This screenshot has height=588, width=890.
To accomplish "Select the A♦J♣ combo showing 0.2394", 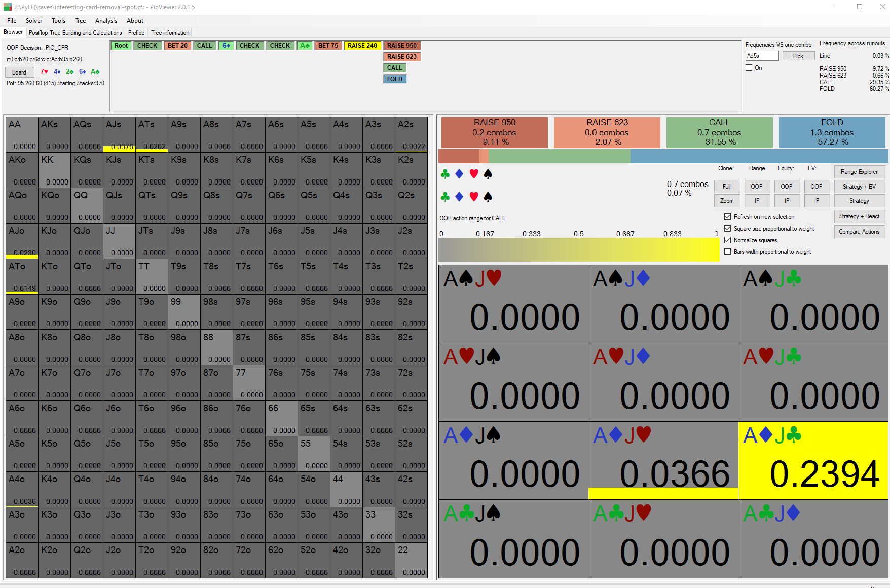I will pyautogui.click(x=813, y=461).
